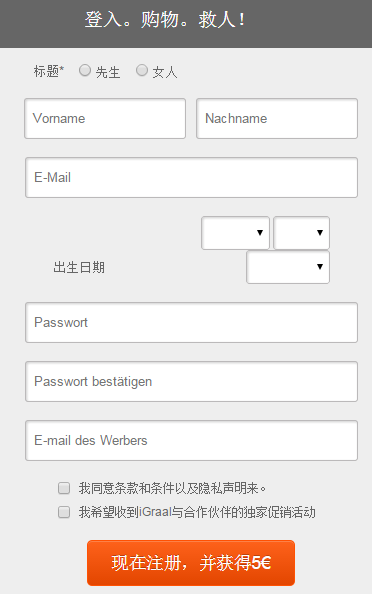Select the 先生 radio button circle
372x594 pixels.
point(85,70)
